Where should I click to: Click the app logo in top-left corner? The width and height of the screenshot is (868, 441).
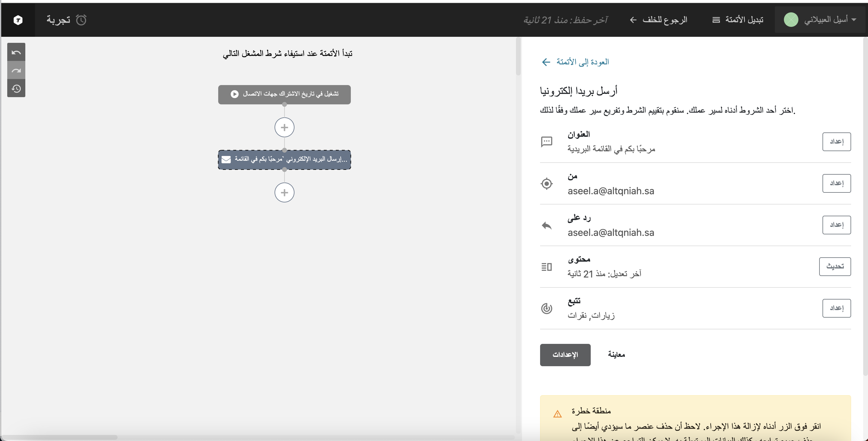pos(18,20)
